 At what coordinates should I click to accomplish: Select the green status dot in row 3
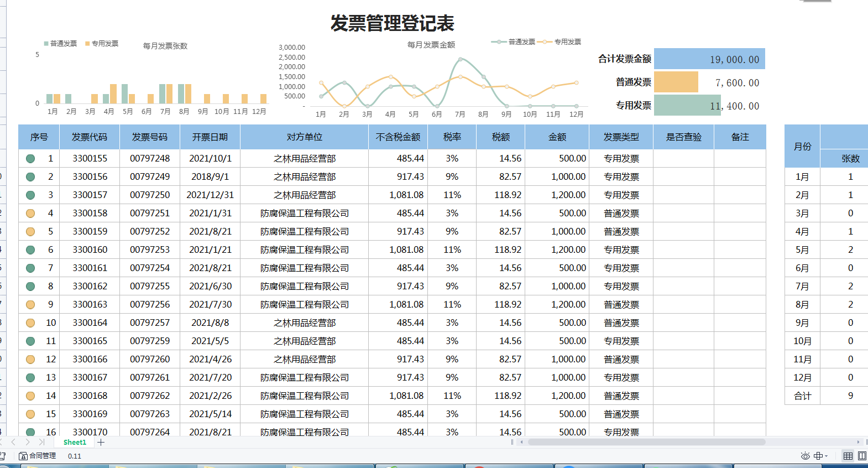[x=30, y=195]
